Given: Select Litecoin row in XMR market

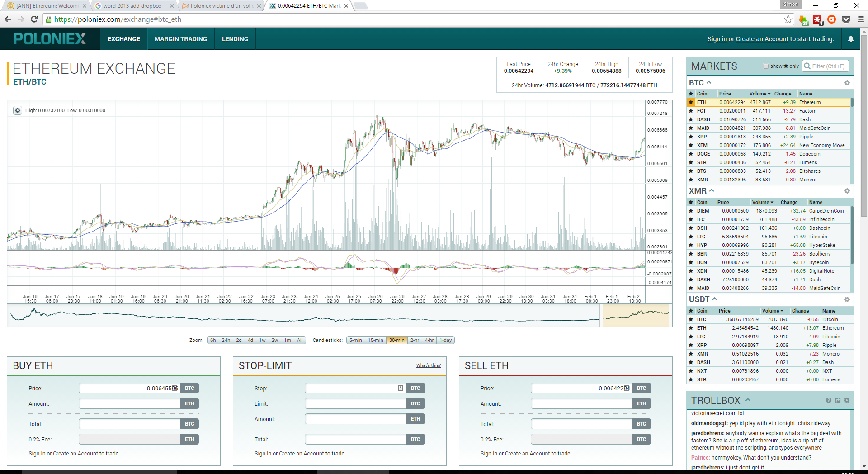Looking at the screenshot, I should click(x=768, y=237).
